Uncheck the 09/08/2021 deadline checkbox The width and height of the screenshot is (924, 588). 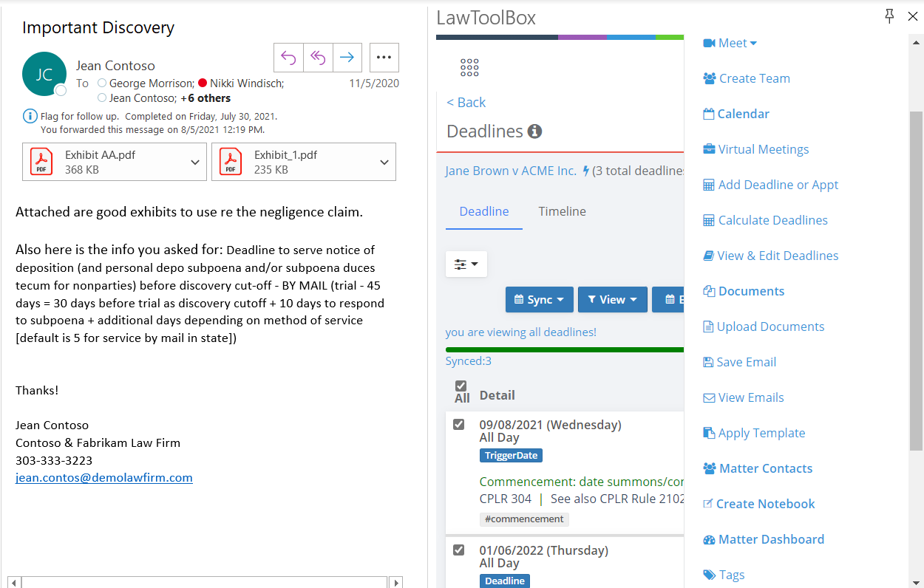point(458,424)
